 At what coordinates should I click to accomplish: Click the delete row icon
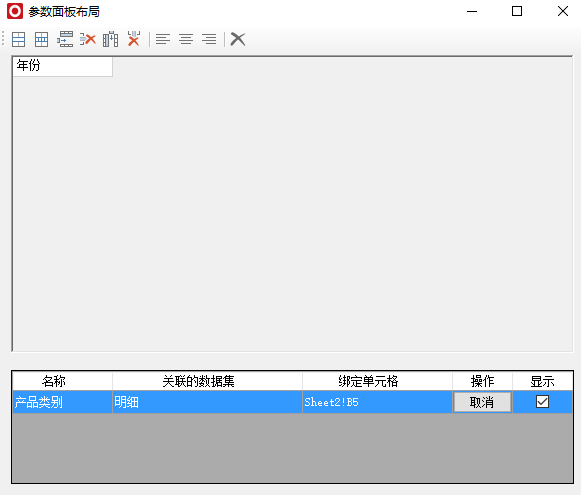click(x=88, y=39)
